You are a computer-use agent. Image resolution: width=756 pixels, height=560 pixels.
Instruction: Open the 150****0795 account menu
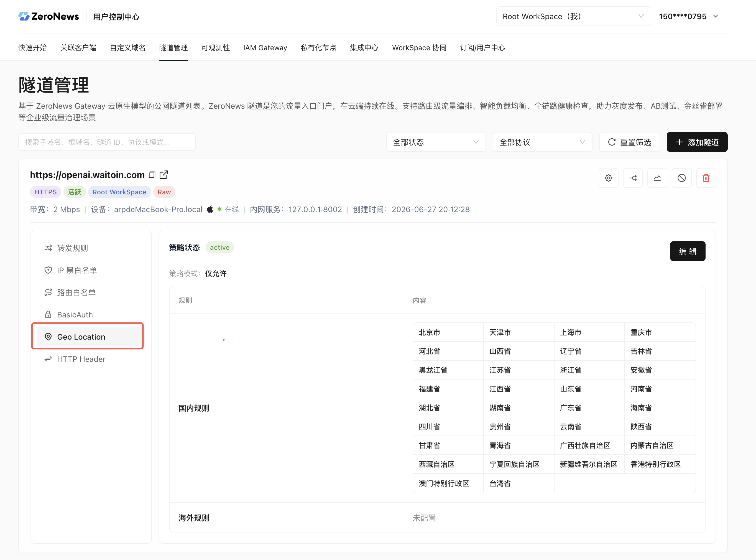(x=689, y=16)
